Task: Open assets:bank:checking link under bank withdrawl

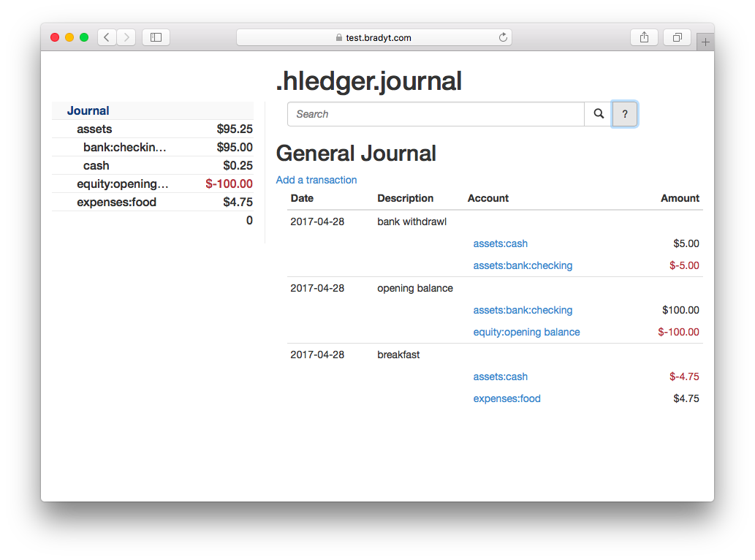Action: (x=523, y=265)
